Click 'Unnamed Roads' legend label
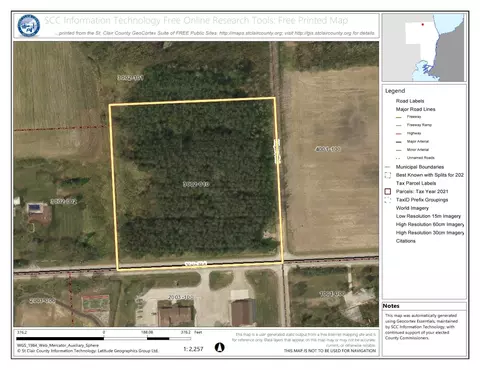 421,158
